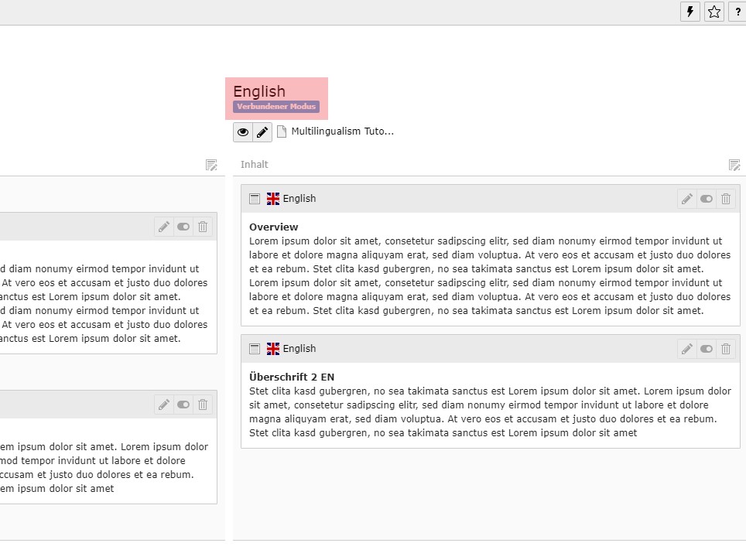Click the edit column icon beside Inhalt

coord(734,165)
